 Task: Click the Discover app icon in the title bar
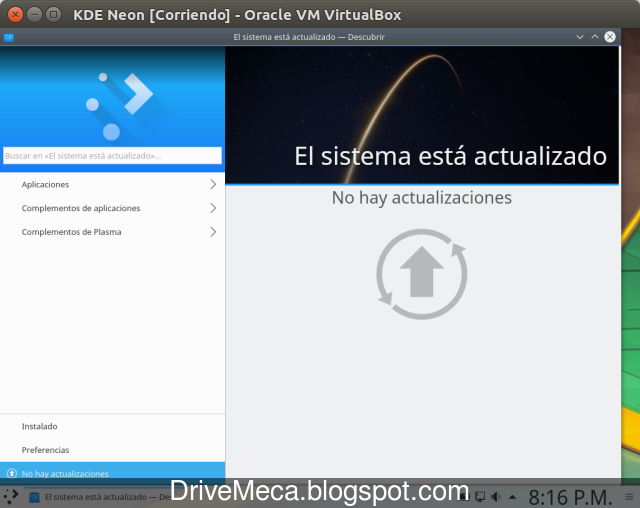9,38
